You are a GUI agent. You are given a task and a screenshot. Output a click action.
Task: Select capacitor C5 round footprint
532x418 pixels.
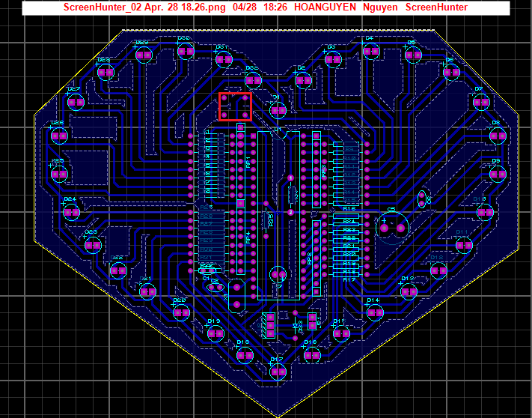[x=392, y=228]
